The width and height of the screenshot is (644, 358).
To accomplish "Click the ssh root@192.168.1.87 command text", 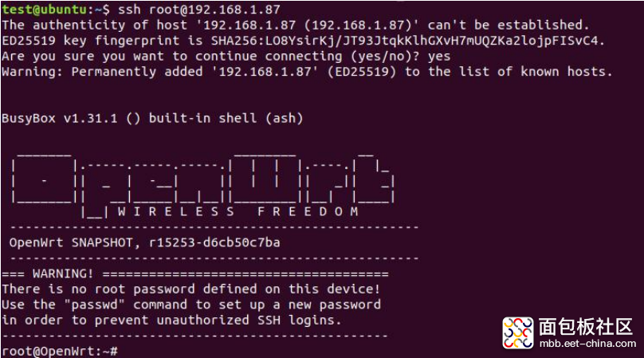I will 198,10.
